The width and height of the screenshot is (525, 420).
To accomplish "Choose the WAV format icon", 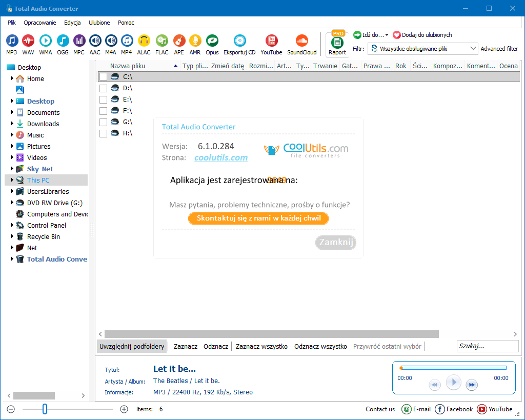I will (28, 41).
